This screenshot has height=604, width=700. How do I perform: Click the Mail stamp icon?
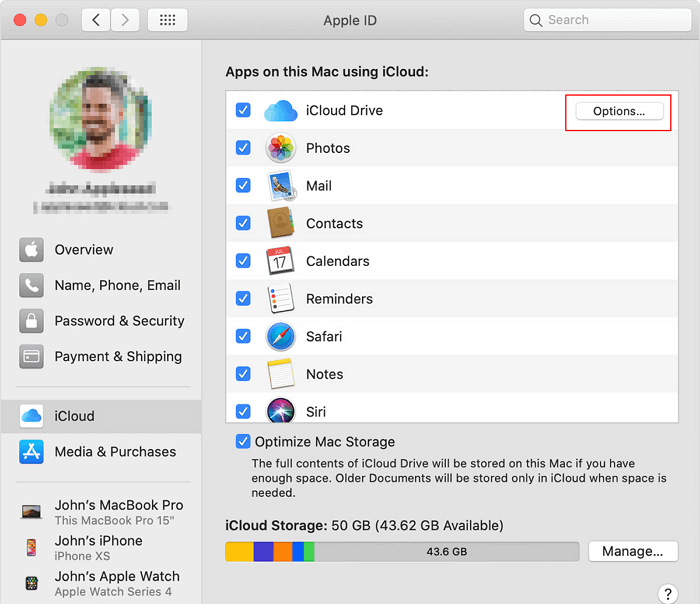281,186
